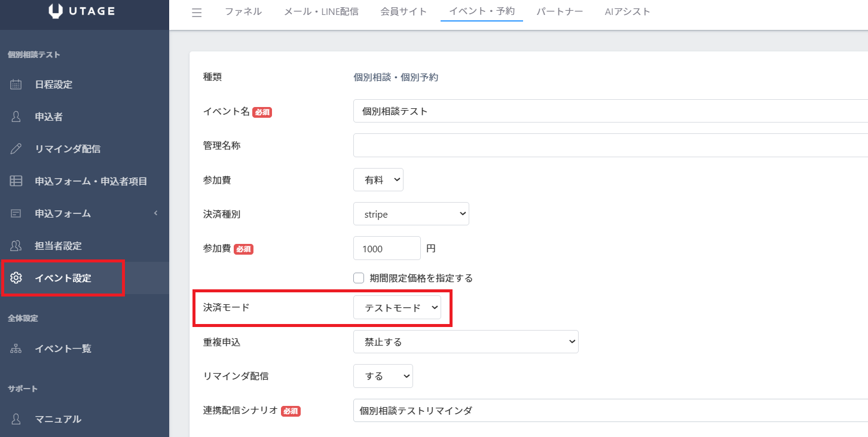Open the 会員サイト tab

[x=404, y=11]
